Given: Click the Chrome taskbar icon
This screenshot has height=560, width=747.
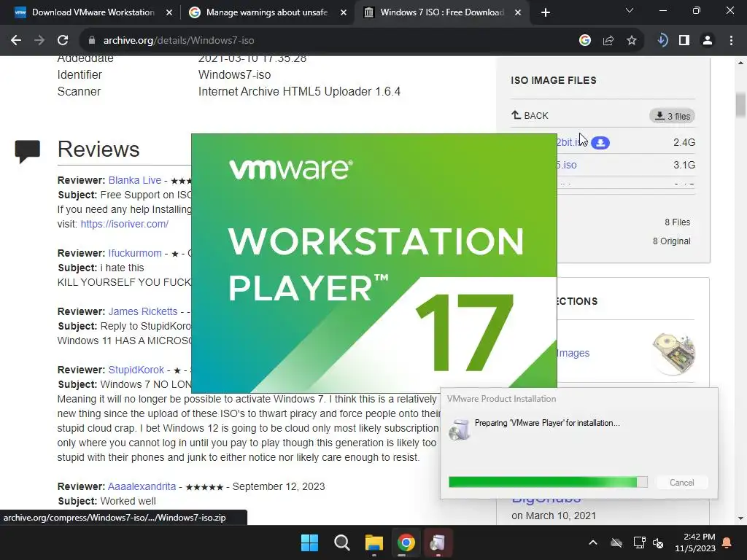Looking at the screenshot, I should pyautogui.click(x=406, y=542).
